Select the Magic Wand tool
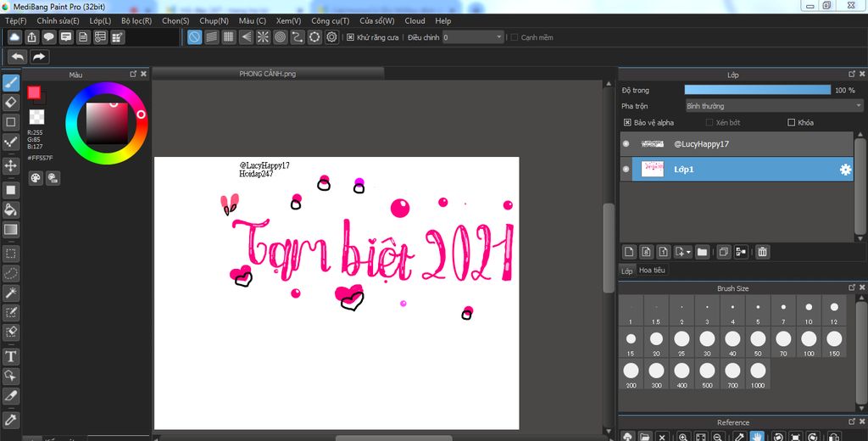 pos(11,293)
